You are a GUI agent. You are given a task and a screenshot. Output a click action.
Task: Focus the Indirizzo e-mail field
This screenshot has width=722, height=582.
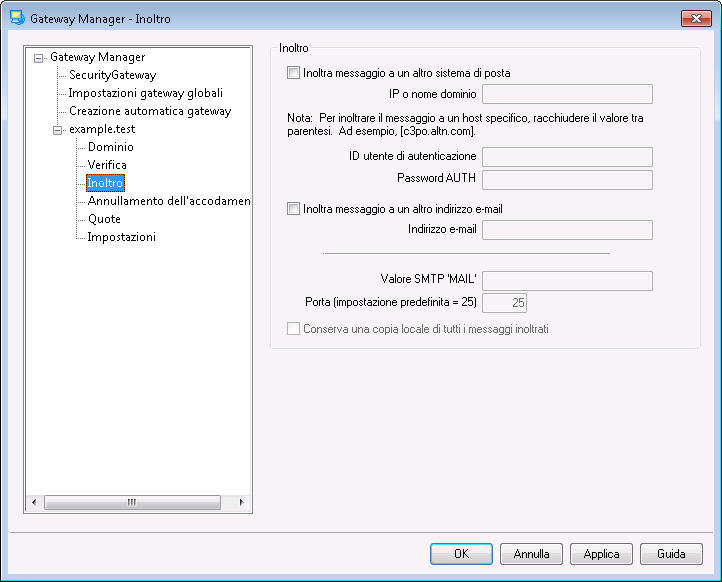click(567, 230)
